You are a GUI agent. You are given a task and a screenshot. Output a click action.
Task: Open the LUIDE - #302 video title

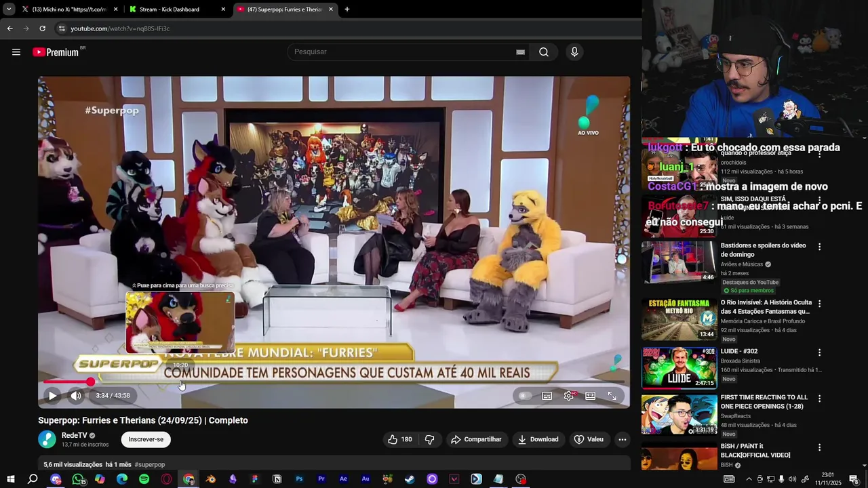pos(739,351)
